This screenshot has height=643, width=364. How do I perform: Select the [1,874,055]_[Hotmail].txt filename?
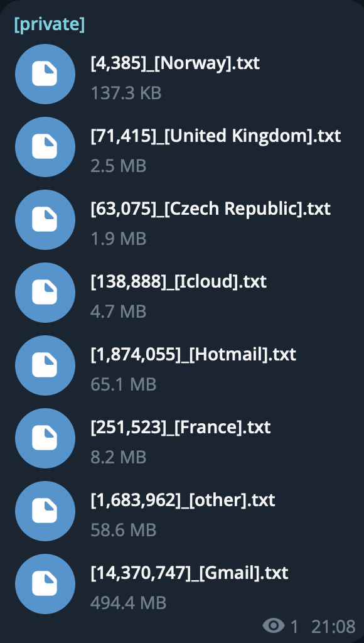(193, 355)
